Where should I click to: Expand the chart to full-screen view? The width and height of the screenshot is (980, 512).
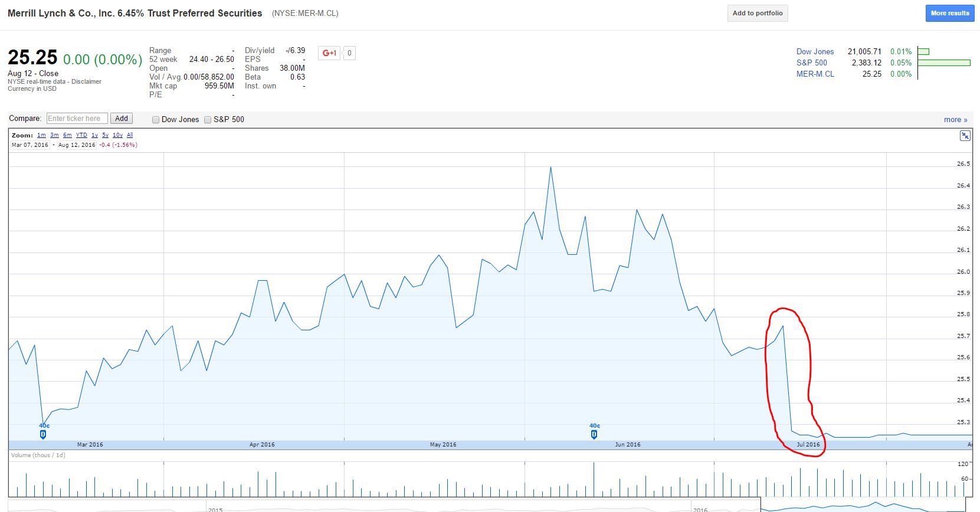[x=965, y=136]
